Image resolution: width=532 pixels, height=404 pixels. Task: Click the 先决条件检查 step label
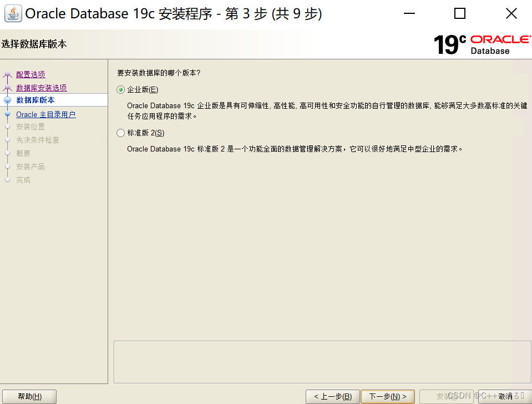(38, 140)
